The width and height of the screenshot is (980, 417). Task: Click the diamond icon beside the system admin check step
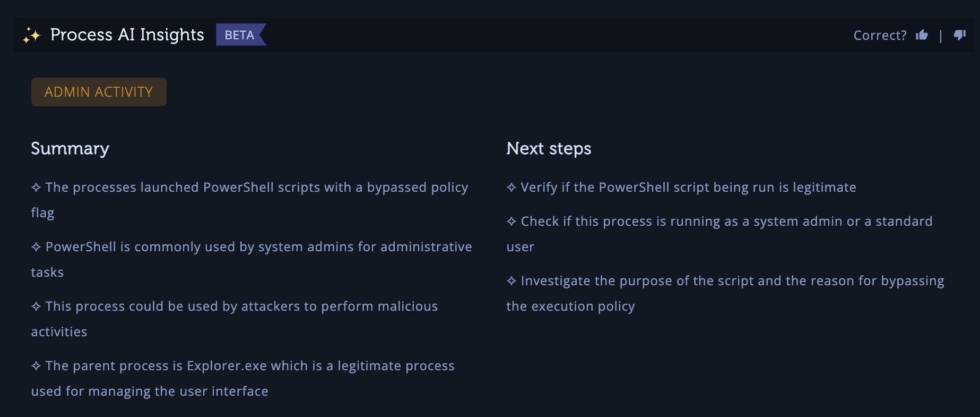click(x=510, y=221)
